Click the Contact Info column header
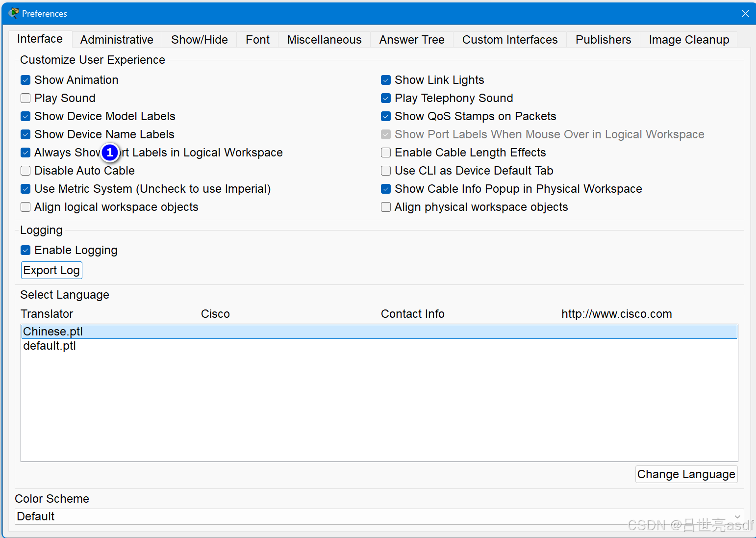Image resolution: width=756 pixels, height=538 pixels. point(413,314)
